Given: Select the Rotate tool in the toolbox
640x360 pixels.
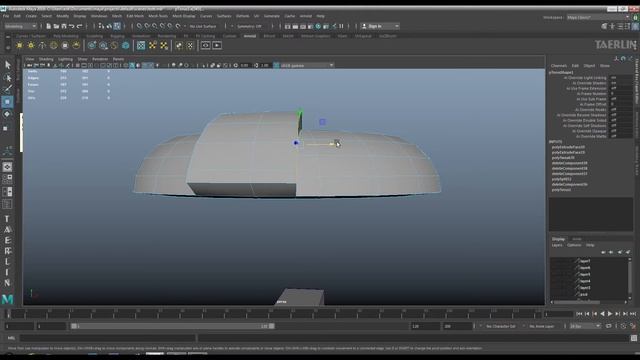Looking at the screenshot, I should click(x=7, y=114).
